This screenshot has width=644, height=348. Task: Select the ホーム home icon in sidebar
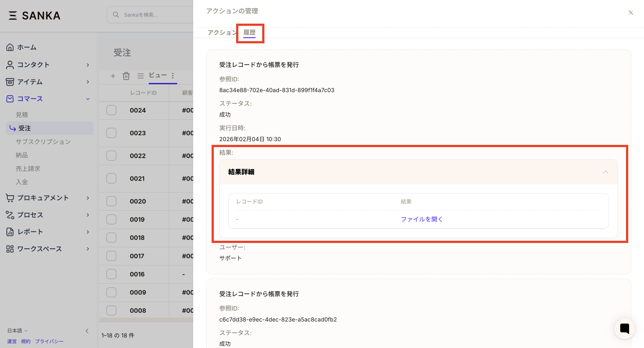[x=10, y=47]
